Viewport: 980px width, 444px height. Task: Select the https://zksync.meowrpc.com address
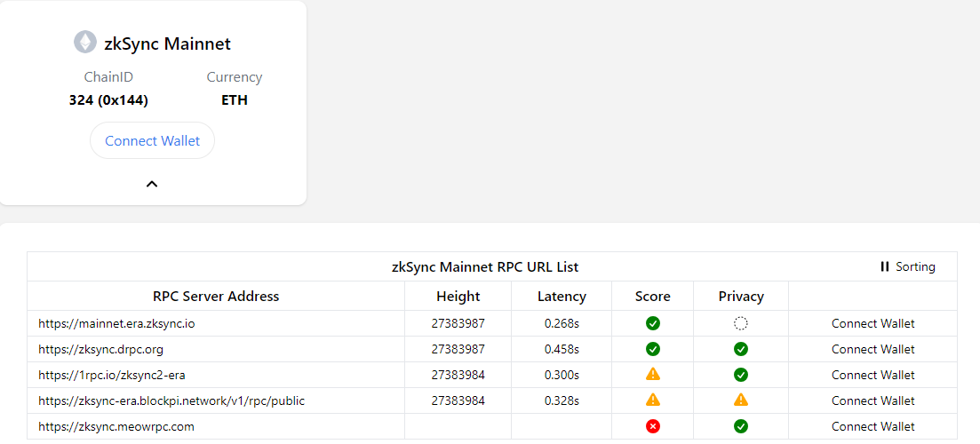coord(116,426)
